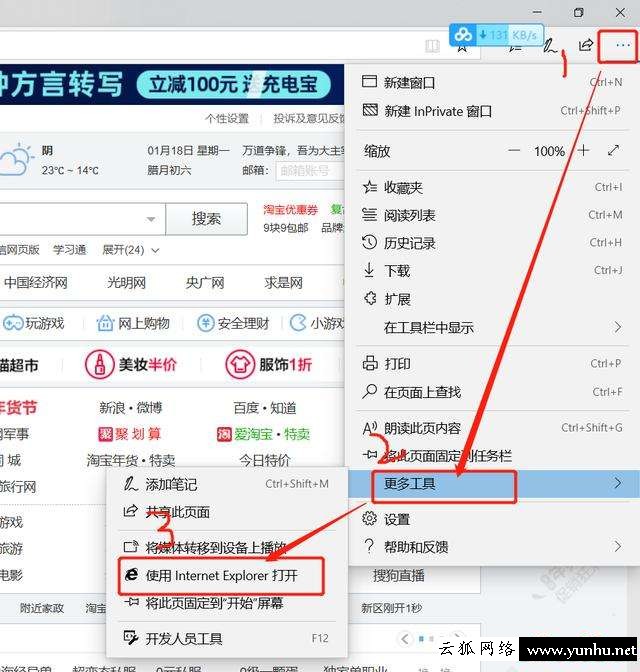The height and width of the screenshot is (672, 640).
Task: Click the 个性设置 link
Action: (227, 119)
